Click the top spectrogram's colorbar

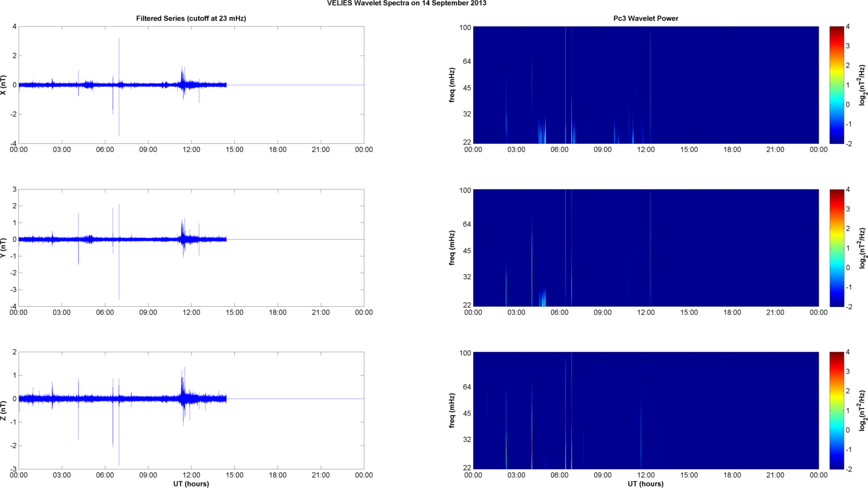[x=836, y=85]
